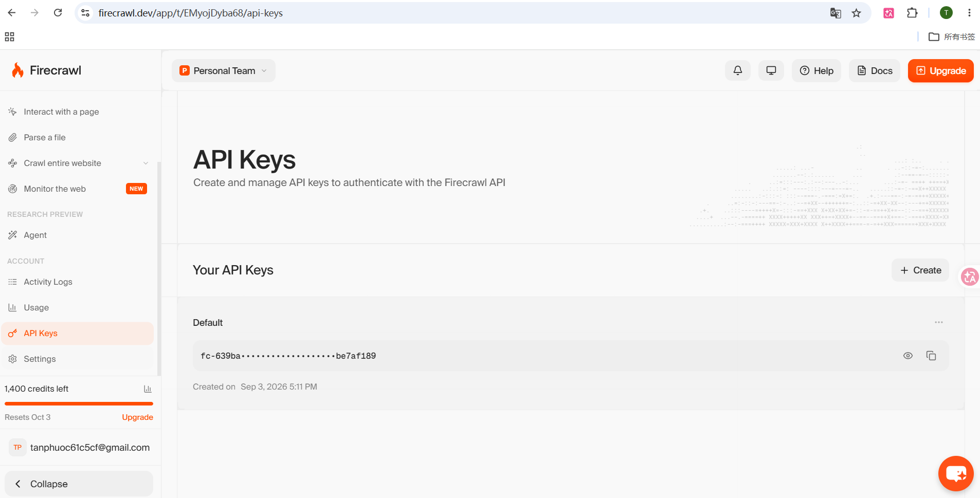Open the notifications bell
Screen dimensions: 980x498
[738, 70]
